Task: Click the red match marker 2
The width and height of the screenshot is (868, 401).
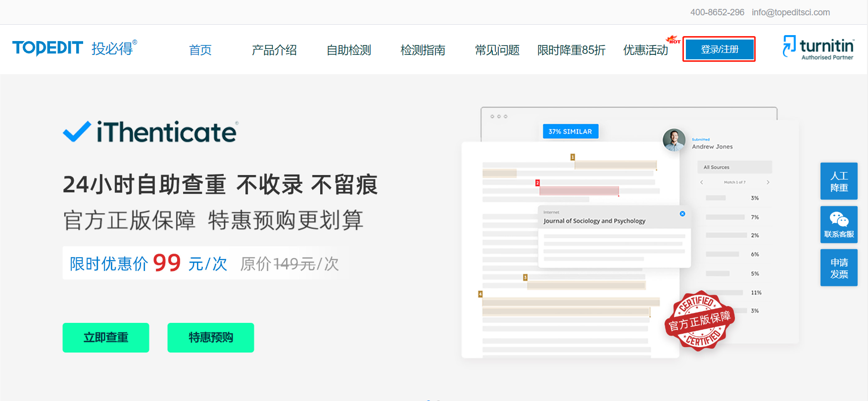Action: (537, 183)
